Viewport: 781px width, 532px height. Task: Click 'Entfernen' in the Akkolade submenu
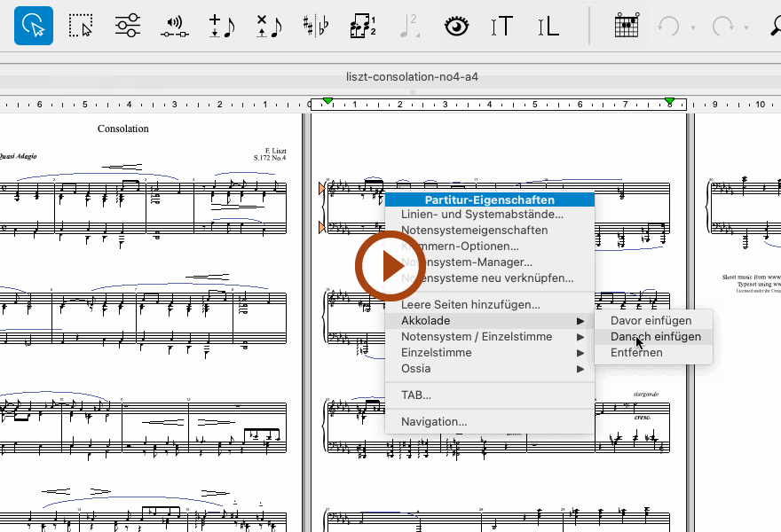click(x=636, y=353)
